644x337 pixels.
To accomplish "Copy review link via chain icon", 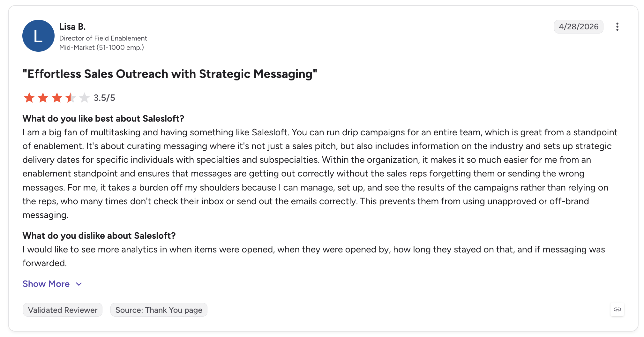I will 617,310.
